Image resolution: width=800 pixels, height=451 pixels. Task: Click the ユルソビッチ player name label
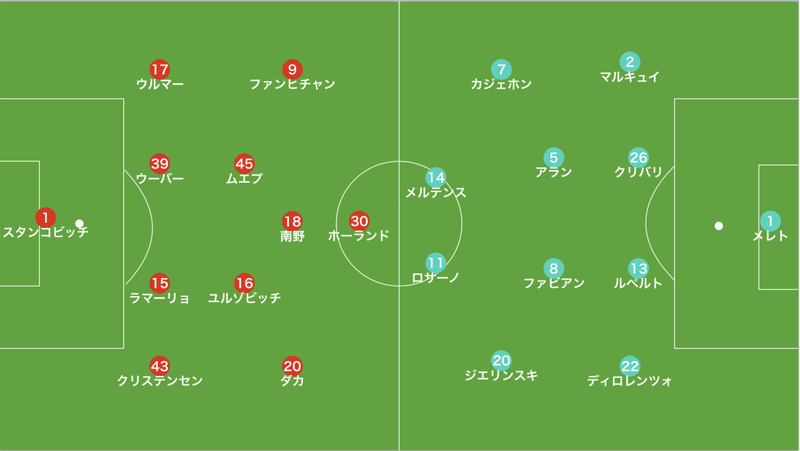(244, 298)
